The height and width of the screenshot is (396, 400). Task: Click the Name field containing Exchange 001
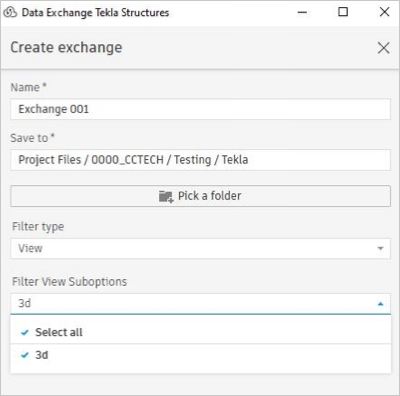point(200,109)
